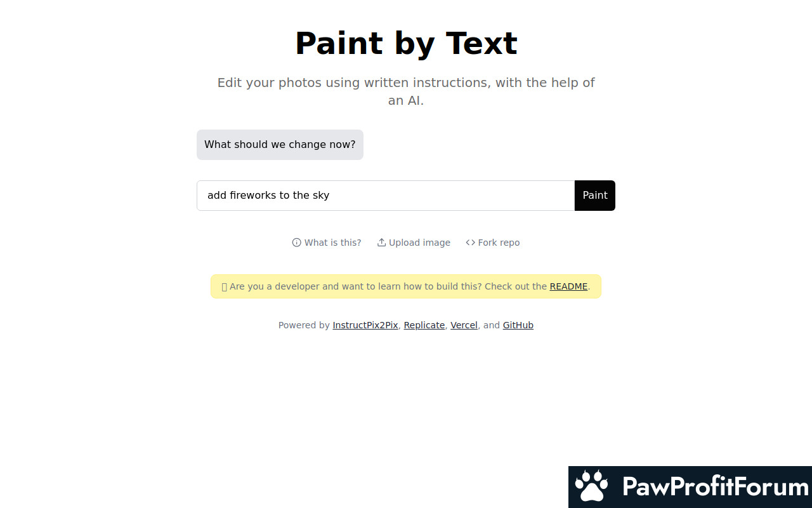The height and width of the screenshot is (508, 812).
Task: Click the emoji icon in yellow banner
Action: point(224,287)
